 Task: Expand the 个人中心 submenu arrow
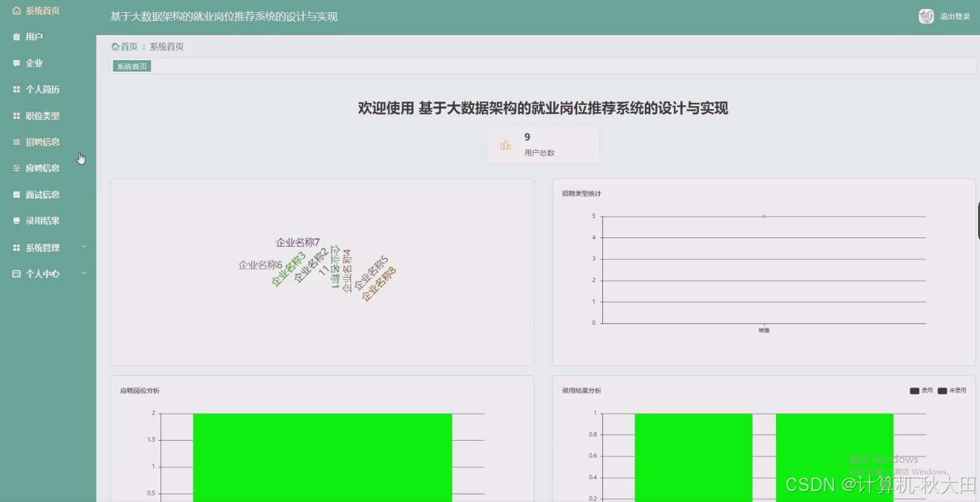click(x=84, y=273)
